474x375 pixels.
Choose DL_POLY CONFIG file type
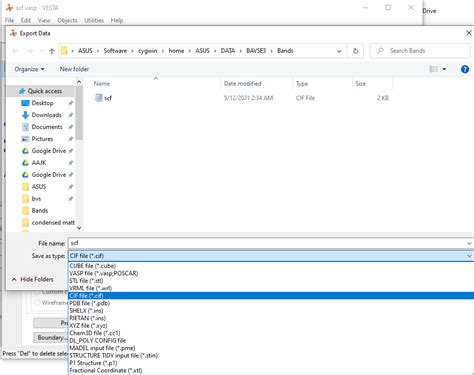tap(271, 340)
